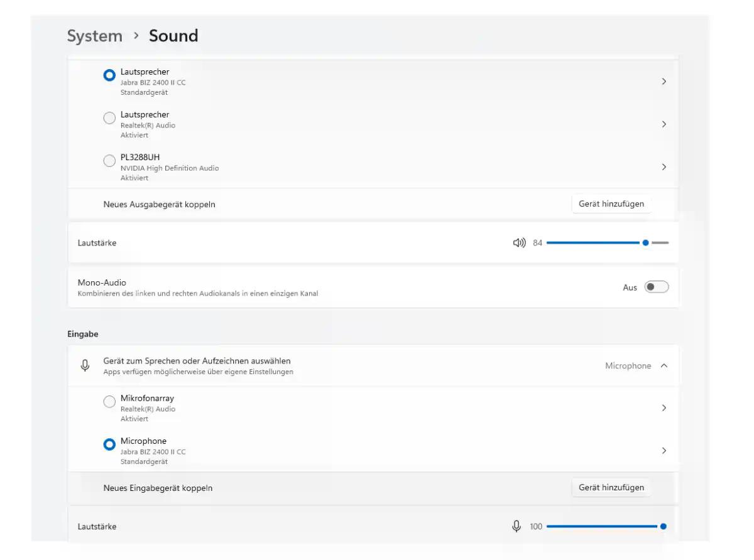The image size is (754, 560).
Task: Click Gerät hinzufügen for output devices
Action: (611, 204)
